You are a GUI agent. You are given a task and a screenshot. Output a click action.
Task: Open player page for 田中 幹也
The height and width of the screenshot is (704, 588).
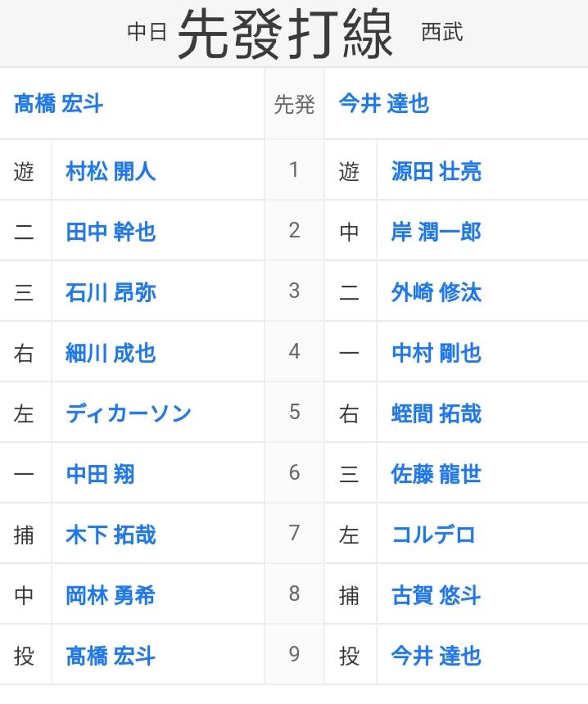(x=111, y=232)
